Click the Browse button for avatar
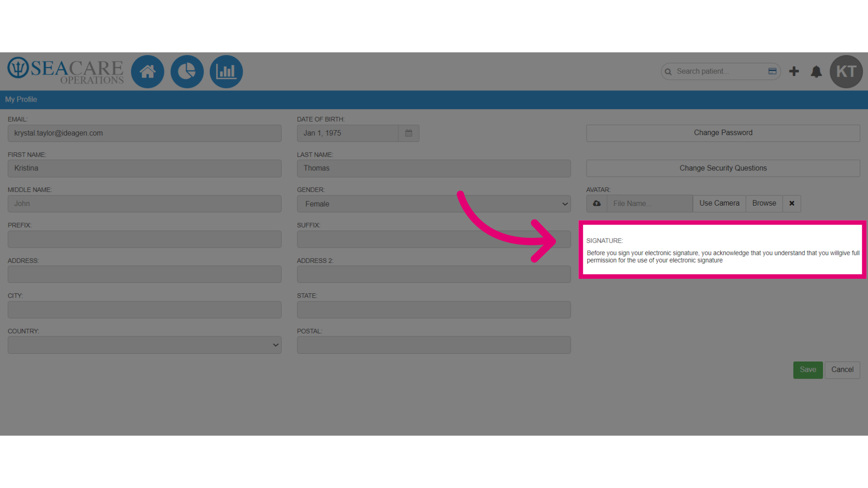Image resolution: width=868 pixels, height=488 pixels. click(764, 203)
